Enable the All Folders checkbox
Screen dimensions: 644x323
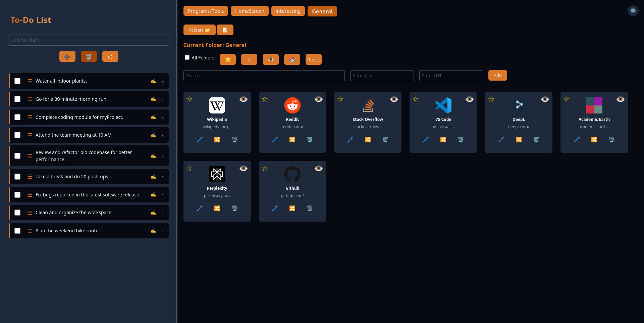coord(187,57)
